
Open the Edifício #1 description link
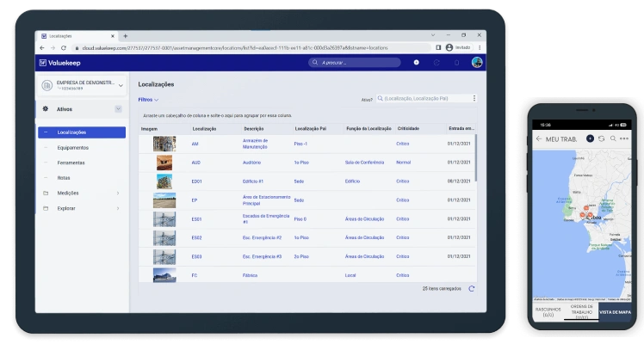(252, 181)
